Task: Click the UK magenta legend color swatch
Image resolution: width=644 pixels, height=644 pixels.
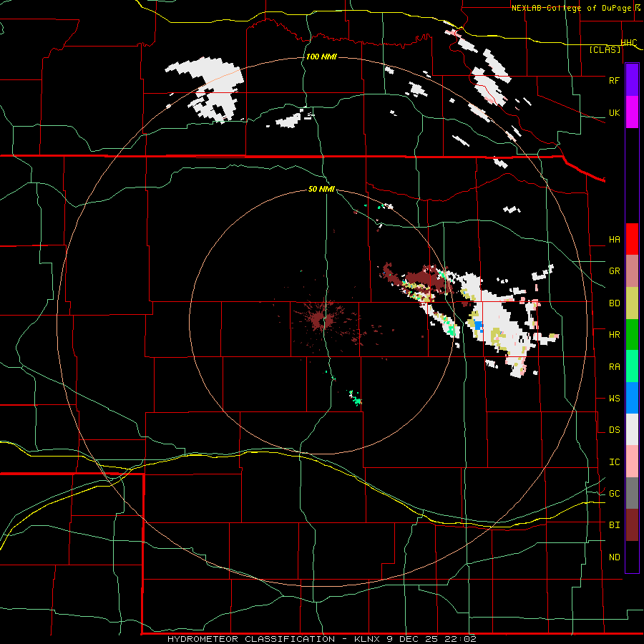Action: (632, 112)
